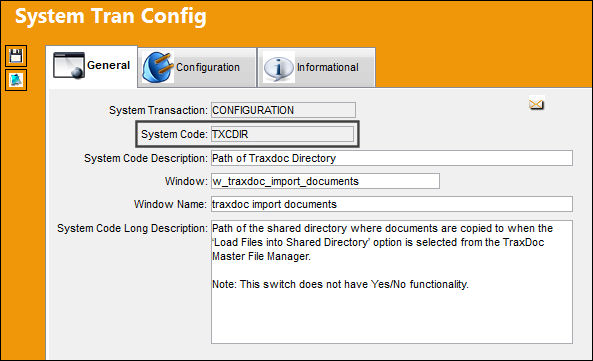593x361 pixels.
Task: Click the Window field w_traxdoc_import_documents
Action: tap(325, 181)
